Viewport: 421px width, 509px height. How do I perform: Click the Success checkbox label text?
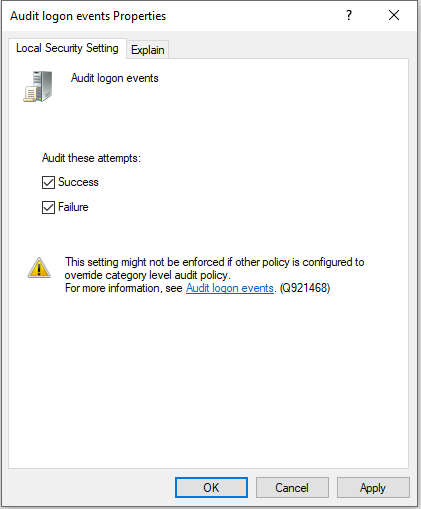point(78,182)
